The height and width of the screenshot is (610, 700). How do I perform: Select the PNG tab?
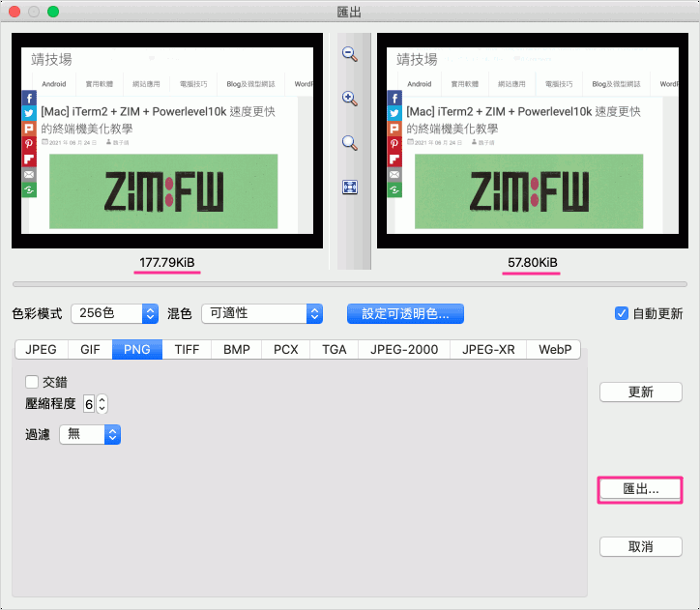tap(137, 349)
